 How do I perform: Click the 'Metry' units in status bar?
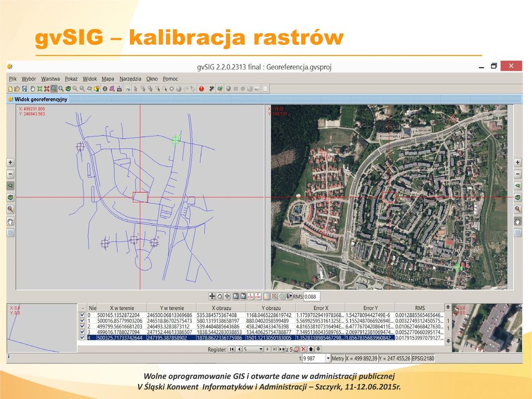coord(337,358)
